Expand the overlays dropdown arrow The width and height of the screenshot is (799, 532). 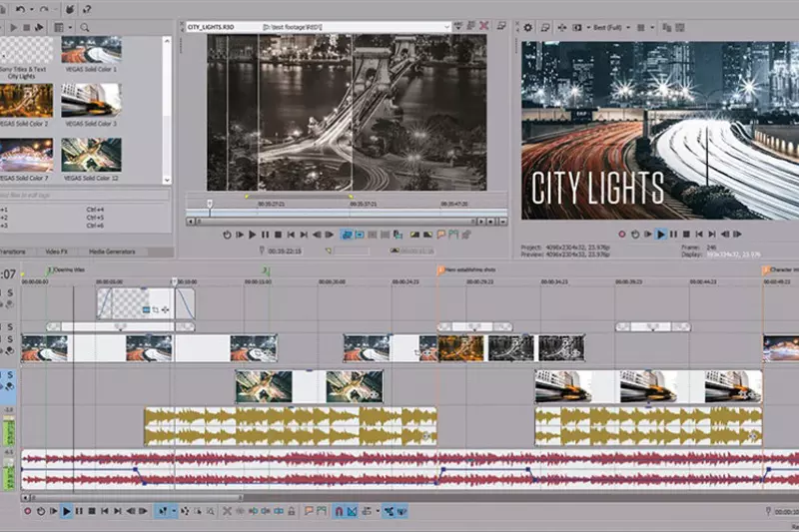[652, 28]
